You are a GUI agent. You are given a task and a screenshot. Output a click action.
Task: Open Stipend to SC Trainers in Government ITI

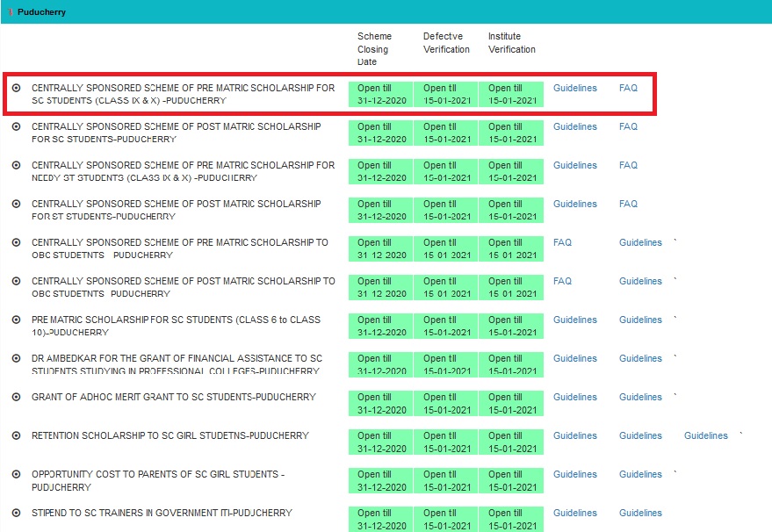point(162,513)
